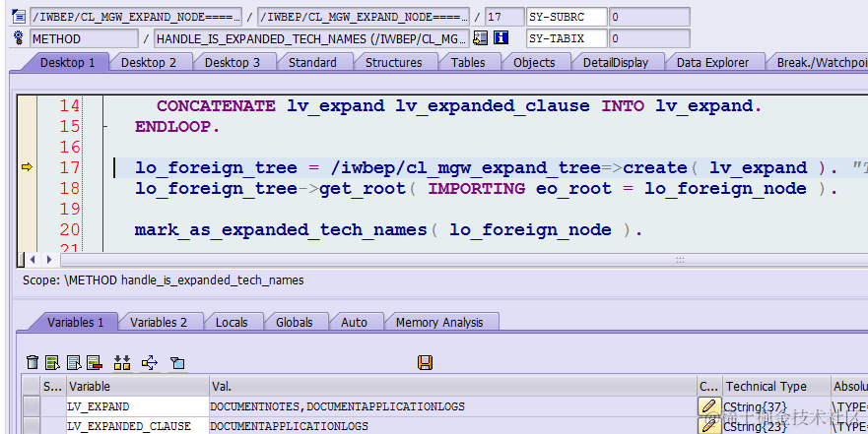Click the first program name field /IWBEP/CL_MGW_EXPAND_NODE
This screenshot has width=868, height=434.
coord(136,17)
